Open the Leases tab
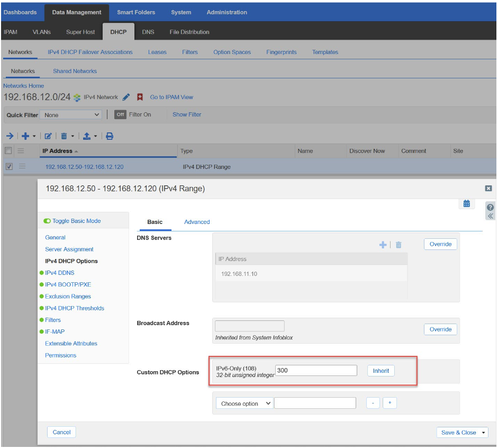 [157, 52]
